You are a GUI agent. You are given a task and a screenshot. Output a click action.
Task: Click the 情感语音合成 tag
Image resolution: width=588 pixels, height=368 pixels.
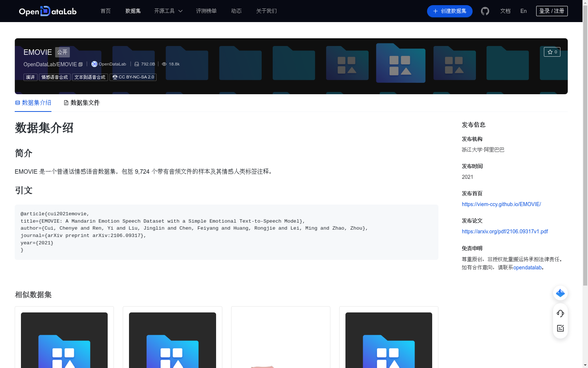55,77
